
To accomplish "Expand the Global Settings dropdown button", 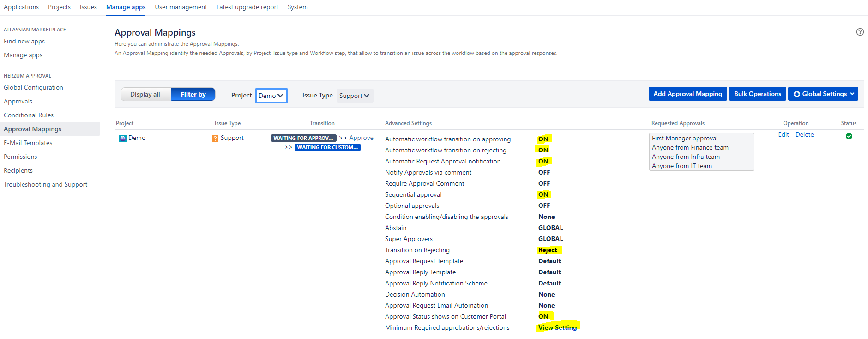I will (823, 94).
